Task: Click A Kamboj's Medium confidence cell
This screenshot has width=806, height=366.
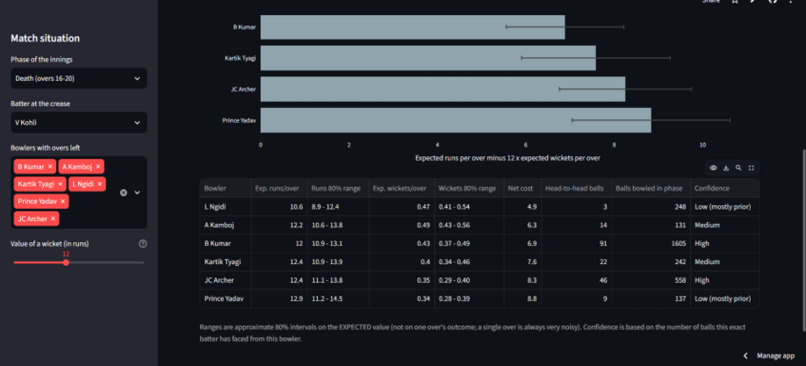Action: click(724, 225)
